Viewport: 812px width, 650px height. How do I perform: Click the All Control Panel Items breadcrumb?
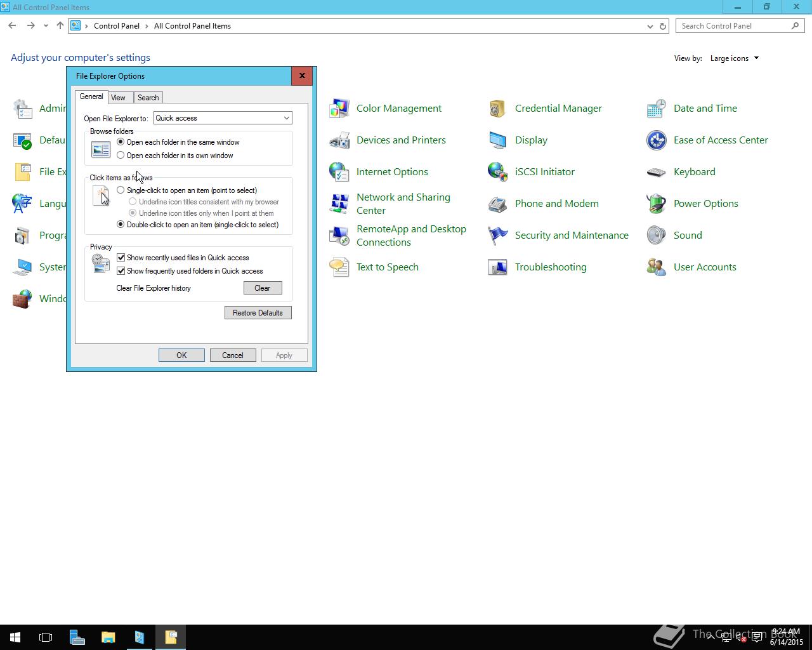coord(192,26)
